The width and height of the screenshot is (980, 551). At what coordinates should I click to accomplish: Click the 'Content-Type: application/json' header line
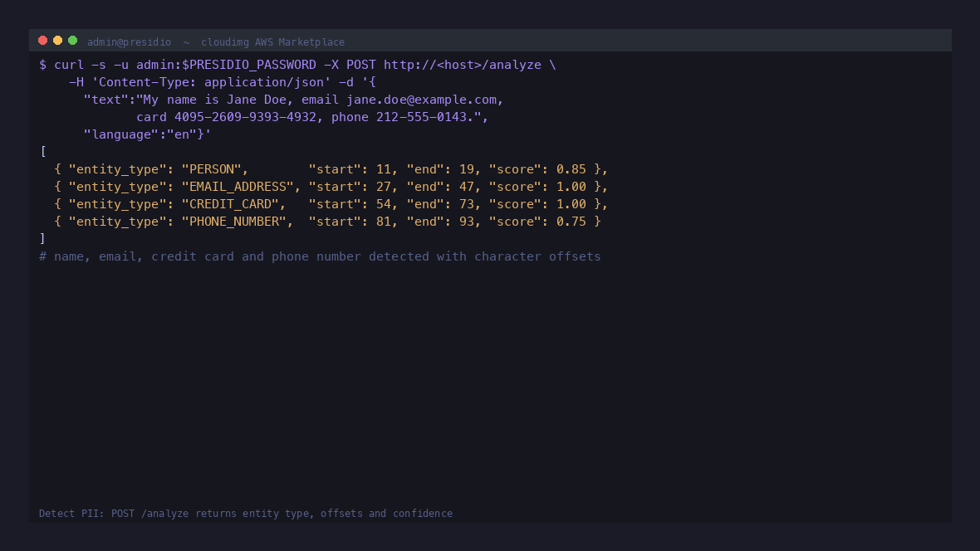[223, 82]
